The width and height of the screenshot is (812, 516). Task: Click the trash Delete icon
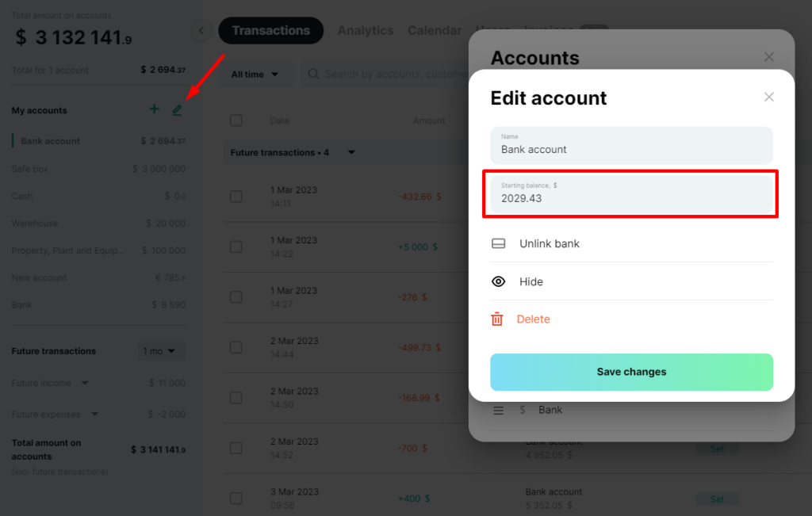497,319
